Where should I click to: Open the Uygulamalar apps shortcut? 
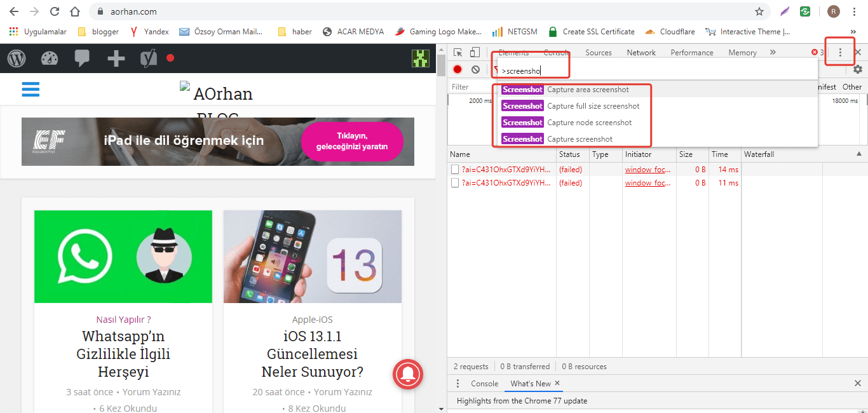click(37, 32)
